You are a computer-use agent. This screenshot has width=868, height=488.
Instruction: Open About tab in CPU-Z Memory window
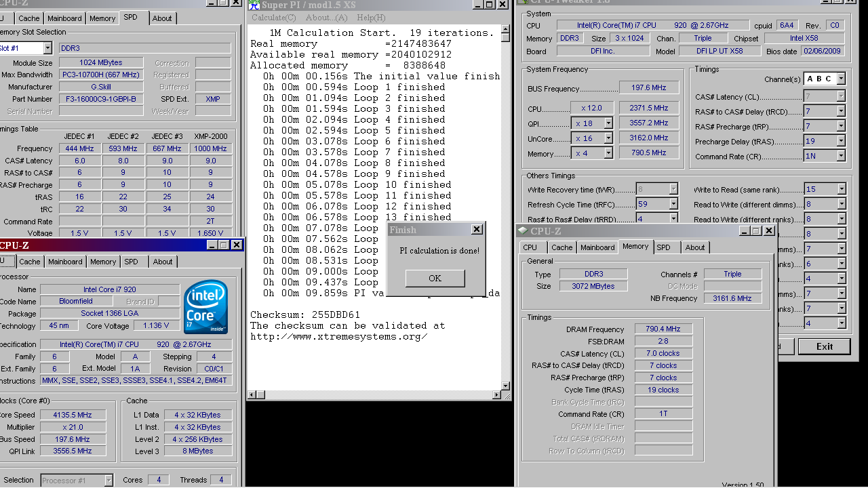[x=695, y=247]
